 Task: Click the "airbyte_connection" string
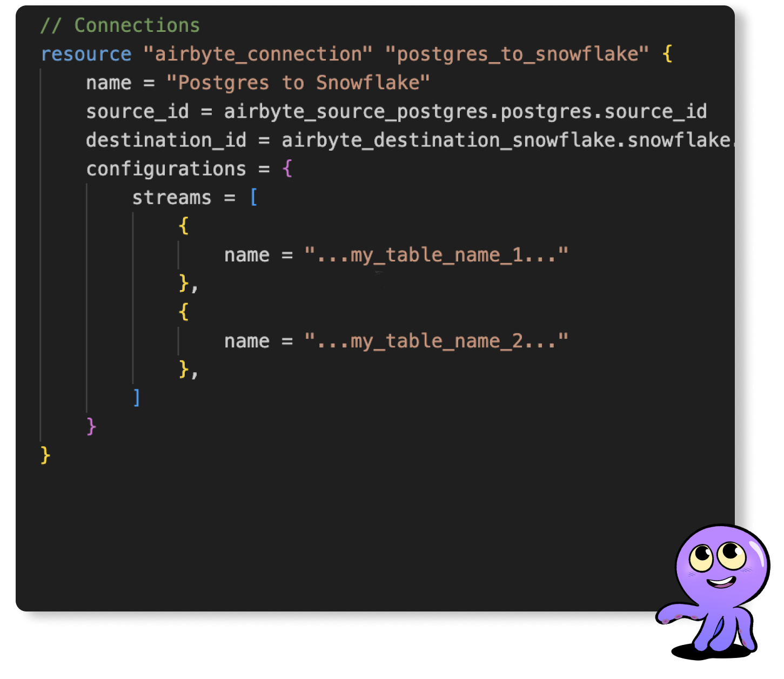click(x=258, y=54)
